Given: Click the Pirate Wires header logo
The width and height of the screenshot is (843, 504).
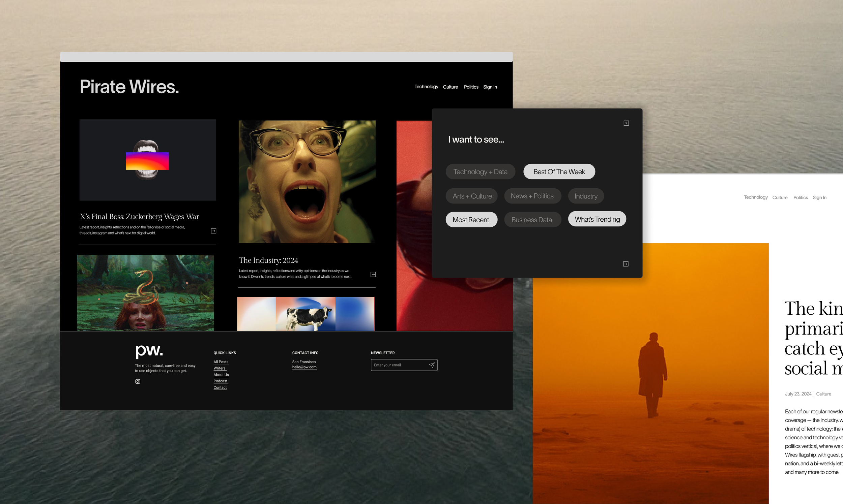Looking at the screenshot, I should click(129, 87).
